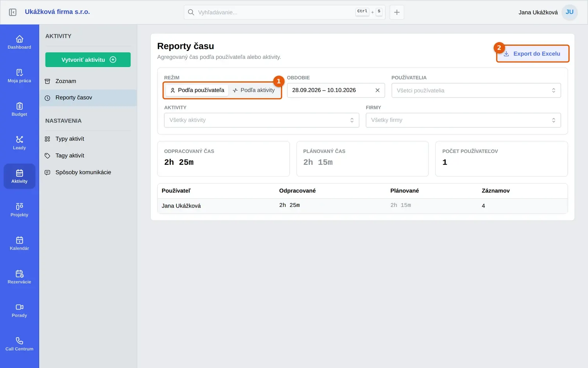The width and height of the screenshot is (588, 368).
Task: Click the plus quick-add button
Action: [397, 12]
